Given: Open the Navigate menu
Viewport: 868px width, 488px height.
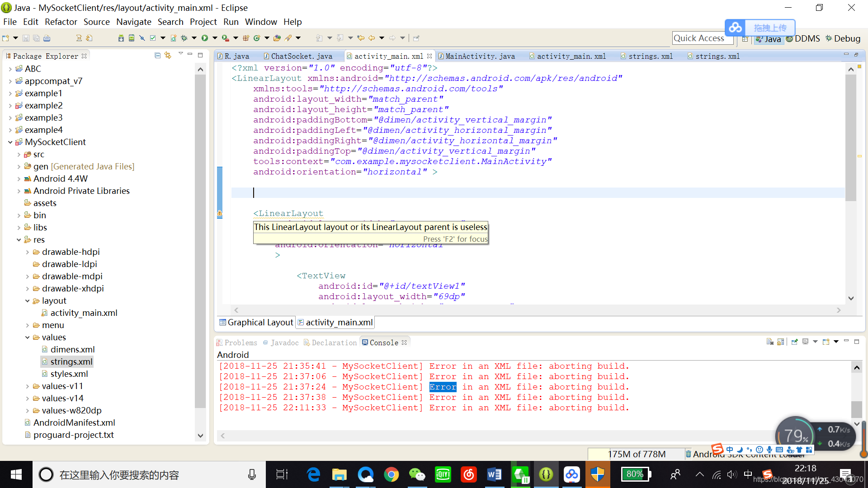Looking at the screenshot, I should [133, 22].
